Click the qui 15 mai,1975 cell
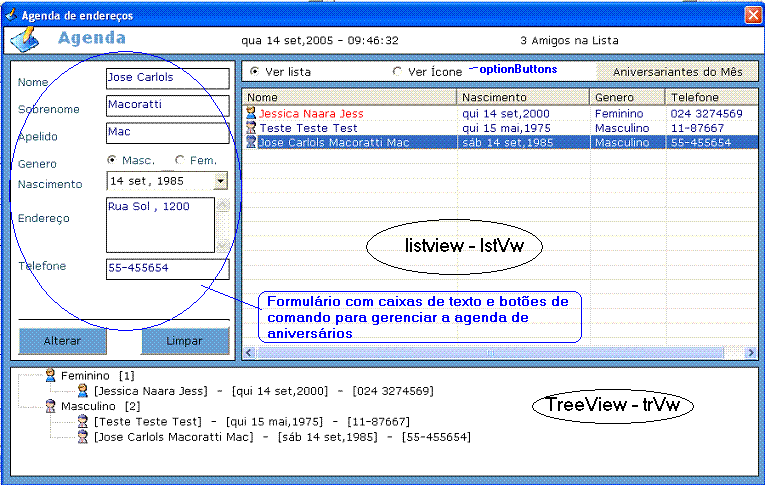 point(506,128)
